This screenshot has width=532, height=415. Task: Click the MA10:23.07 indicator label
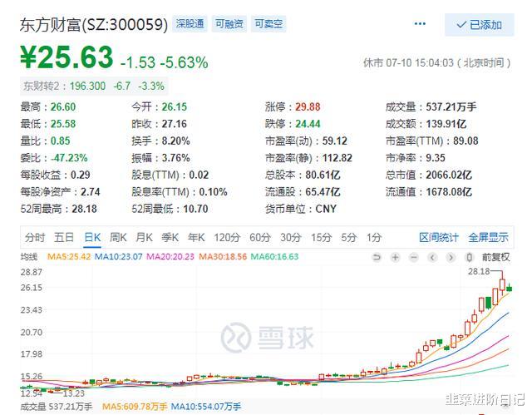point(118,256)
